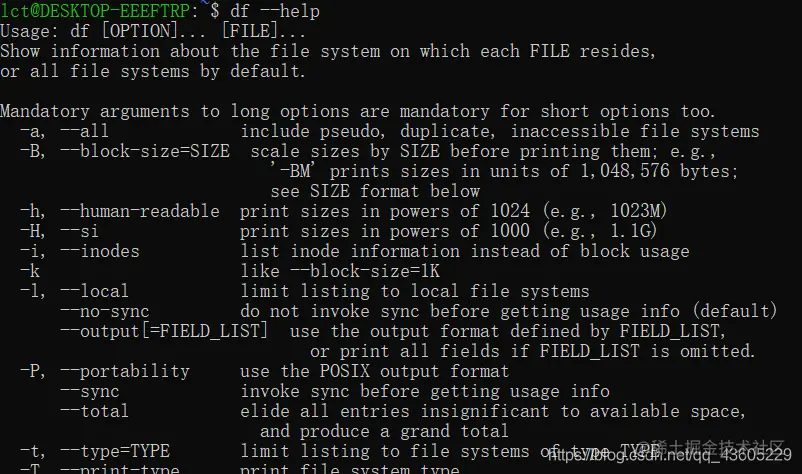The image size is (802, 474).
Task: Select the '--output[=FIELD_LIST]' option
Action: coord(164,331)
